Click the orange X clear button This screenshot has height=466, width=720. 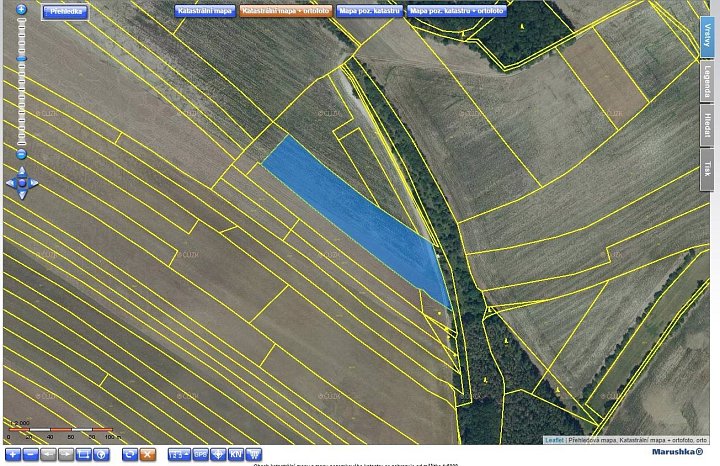148,455
